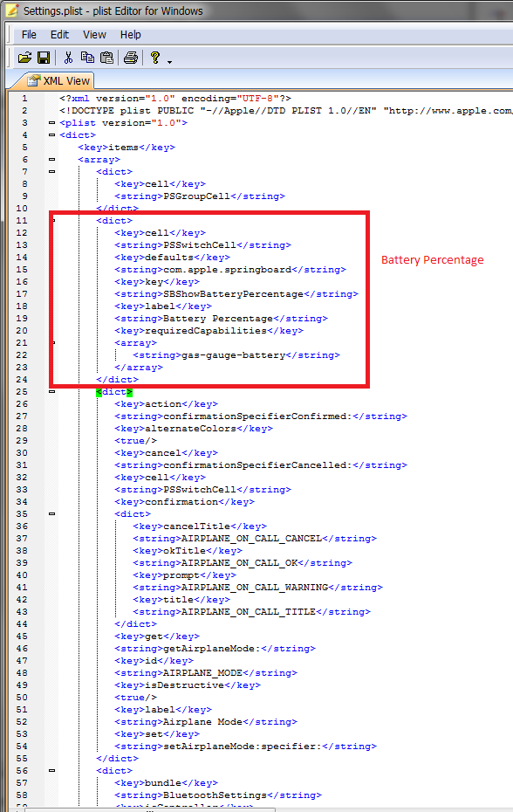
Task: Click the xml version declaration line
Action: [175, 98]
